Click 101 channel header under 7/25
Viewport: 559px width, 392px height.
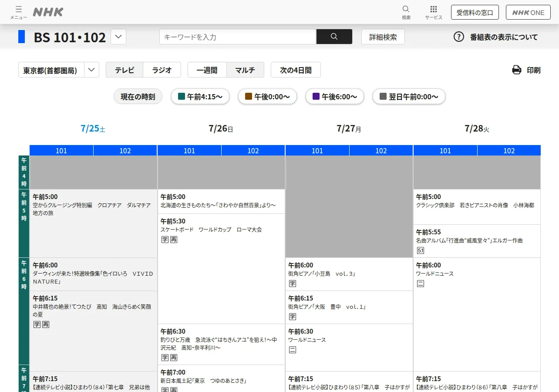(x=61, y=150)
